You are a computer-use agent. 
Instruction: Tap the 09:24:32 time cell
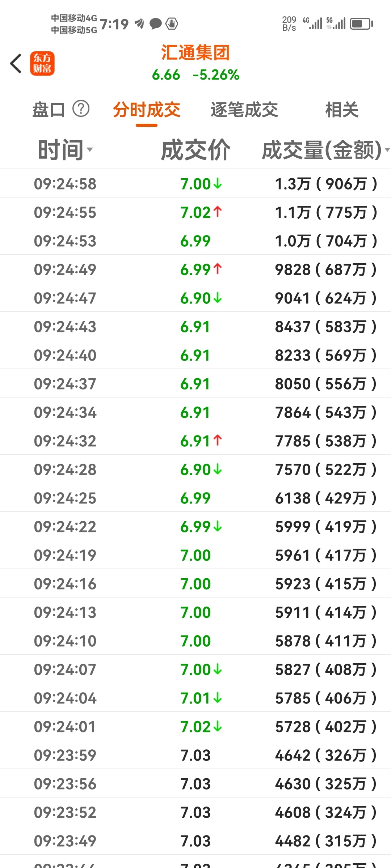(x=65, y=441)
